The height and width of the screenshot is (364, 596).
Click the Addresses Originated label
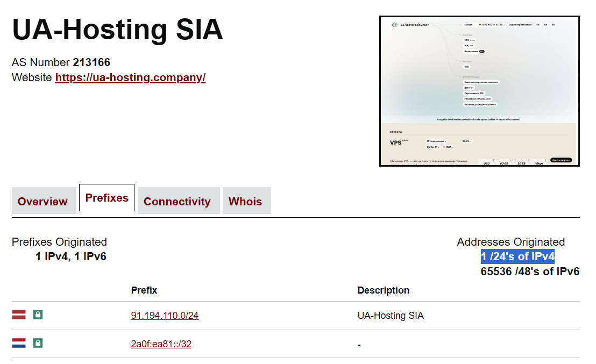[511, 242]
